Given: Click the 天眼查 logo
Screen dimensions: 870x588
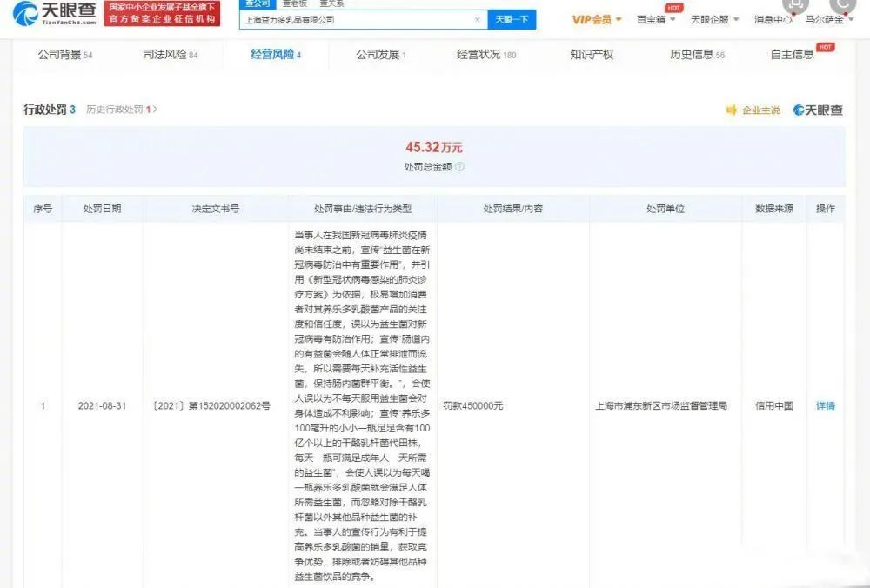Looking at the screenshot, I should pyautogui.click(x=54, y=13).
